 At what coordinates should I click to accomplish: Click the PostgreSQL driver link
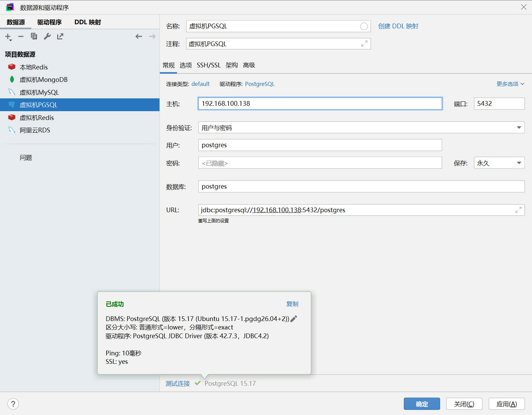click(x=260, y=84)
